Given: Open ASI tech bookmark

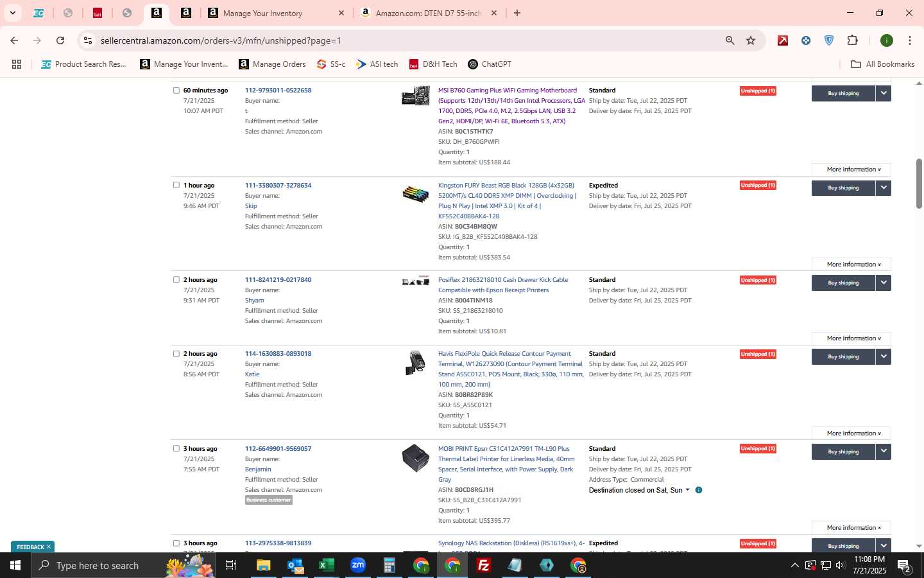Looking at the screenshot, I should 377,64.
